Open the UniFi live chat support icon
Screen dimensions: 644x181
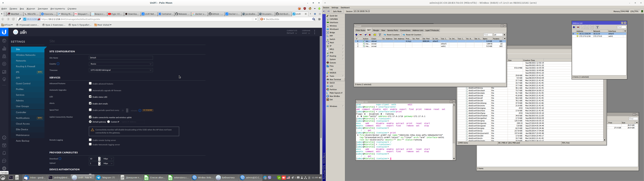click(4, 161)
